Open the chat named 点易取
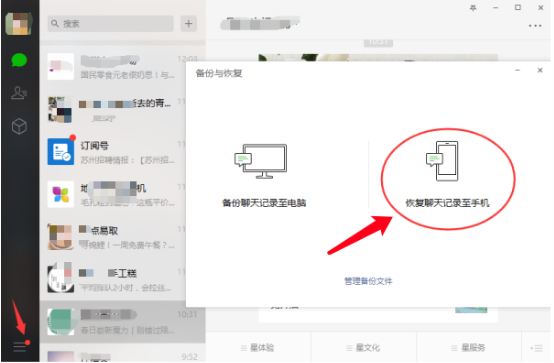Screen dimensions: 554x363 (122, 237)
